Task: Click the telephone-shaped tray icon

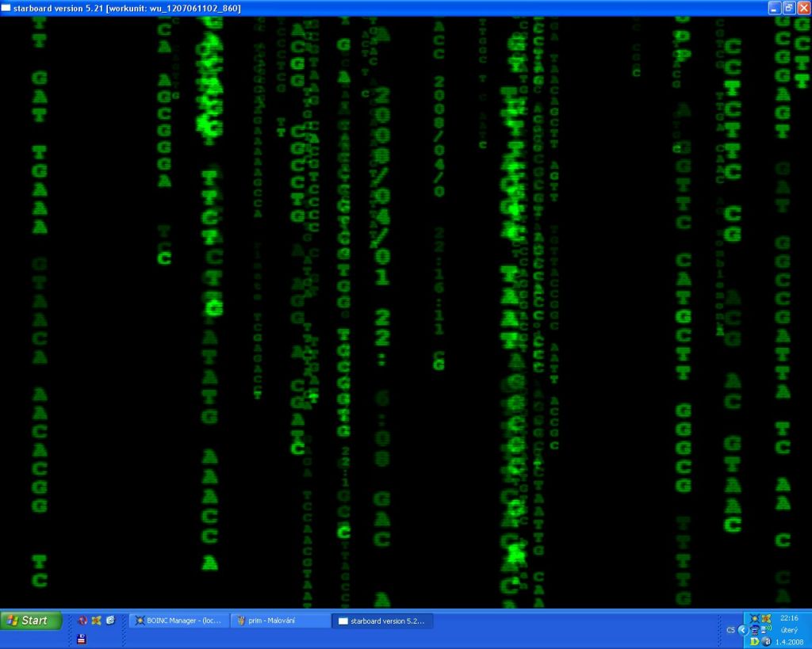Action: point(754,630)
